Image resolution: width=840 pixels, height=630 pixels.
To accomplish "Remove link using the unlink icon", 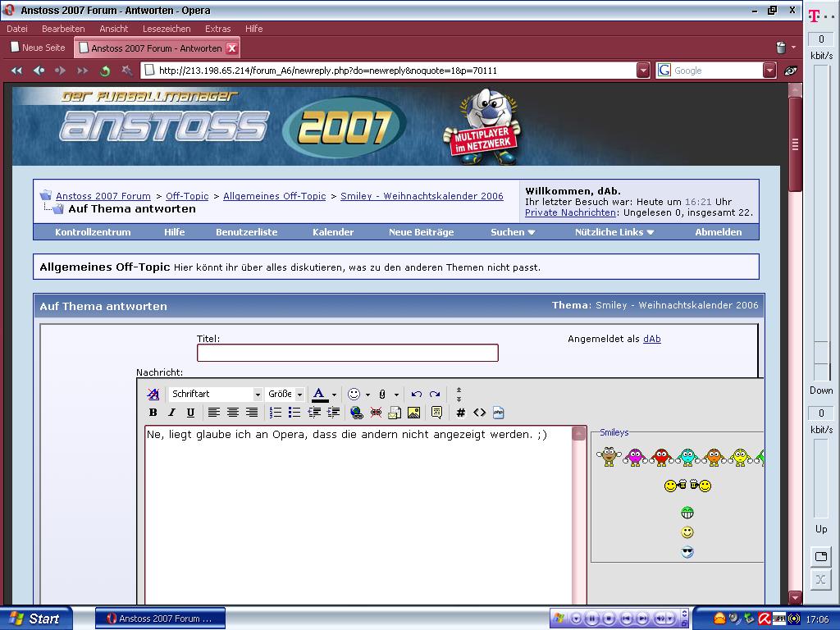I will [376, 413].
